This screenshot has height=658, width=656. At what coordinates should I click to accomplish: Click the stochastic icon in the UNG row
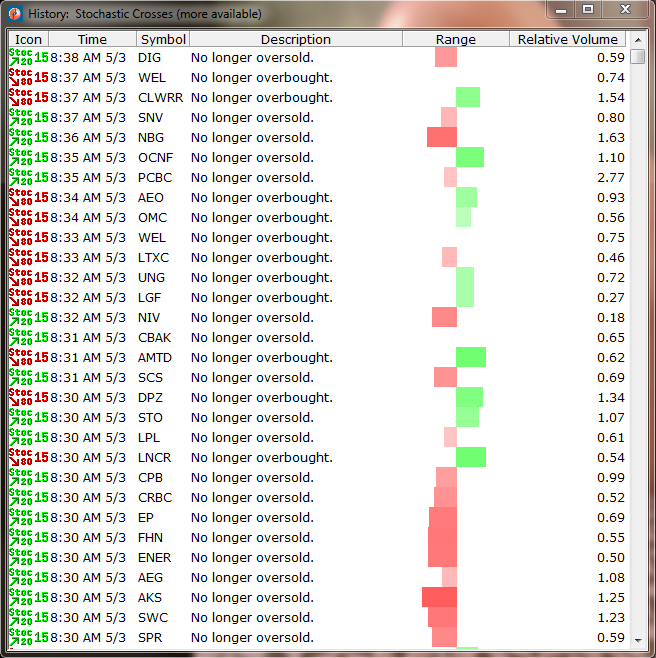pyautogui.click(x=28, y=277)
